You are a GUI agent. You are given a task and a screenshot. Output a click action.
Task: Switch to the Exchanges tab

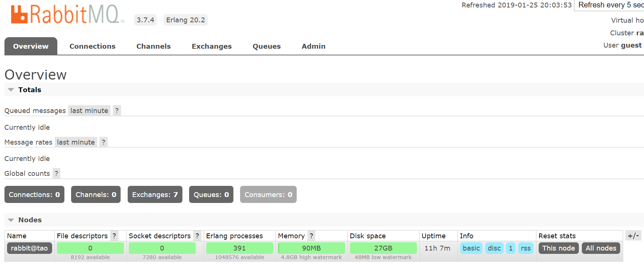[x=211, y=46]
